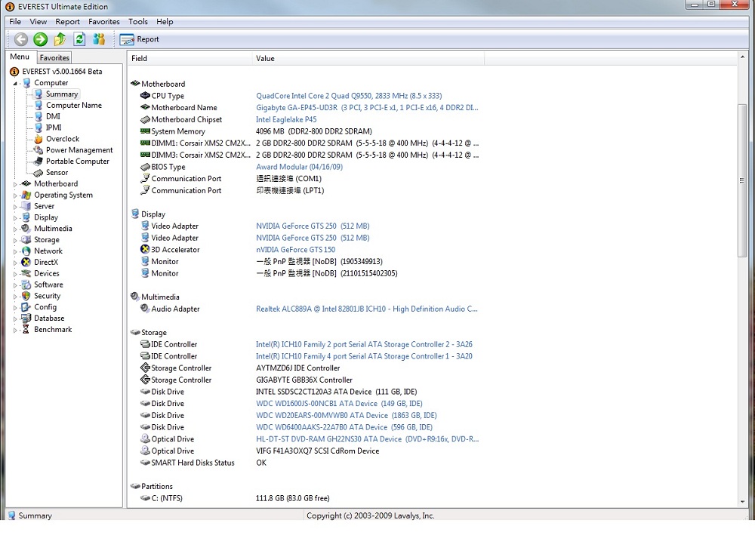Click the gray Back arrow toolbar icon
This screenshot has height=560, width=755.
pyautogui.click(x=21, y=39)
